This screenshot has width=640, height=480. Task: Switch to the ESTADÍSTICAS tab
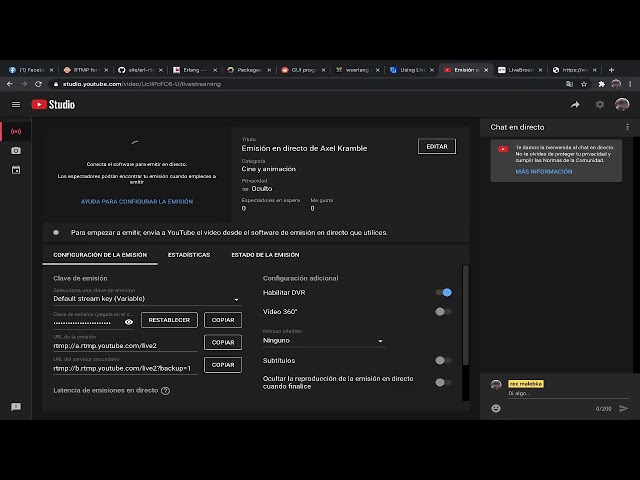[x=189, y=255]
